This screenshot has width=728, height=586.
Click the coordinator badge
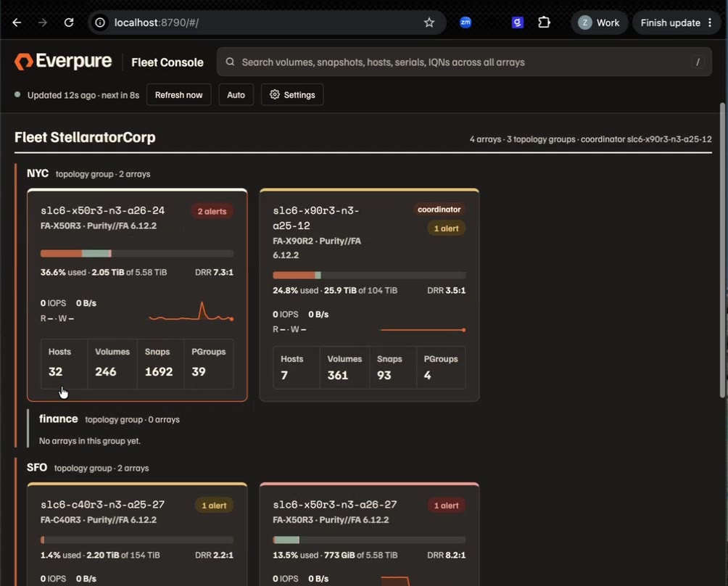pos(439,210)
